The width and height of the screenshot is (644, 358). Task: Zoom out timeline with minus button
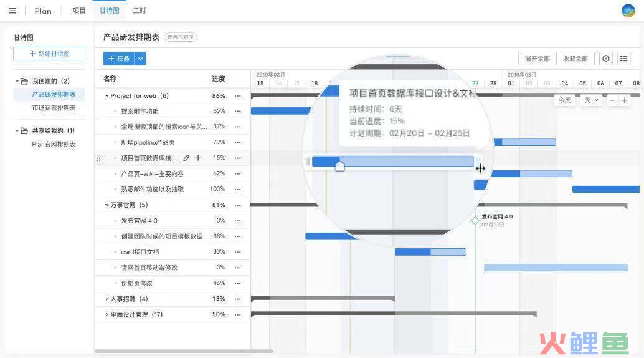pos(612,100)
